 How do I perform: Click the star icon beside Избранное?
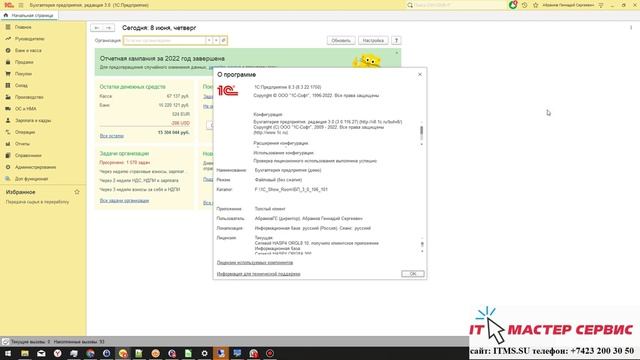point(77,192)
